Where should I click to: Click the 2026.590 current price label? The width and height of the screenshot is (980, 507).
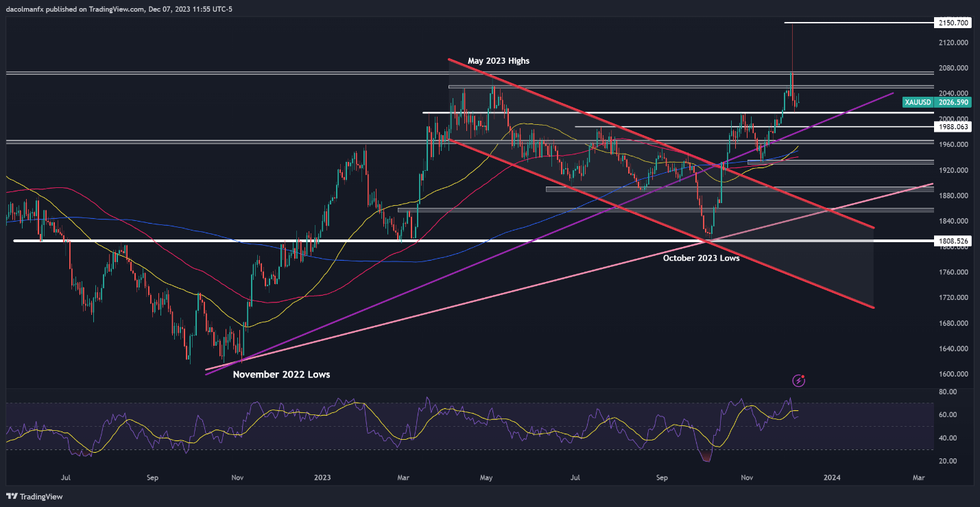click(953, 102)
